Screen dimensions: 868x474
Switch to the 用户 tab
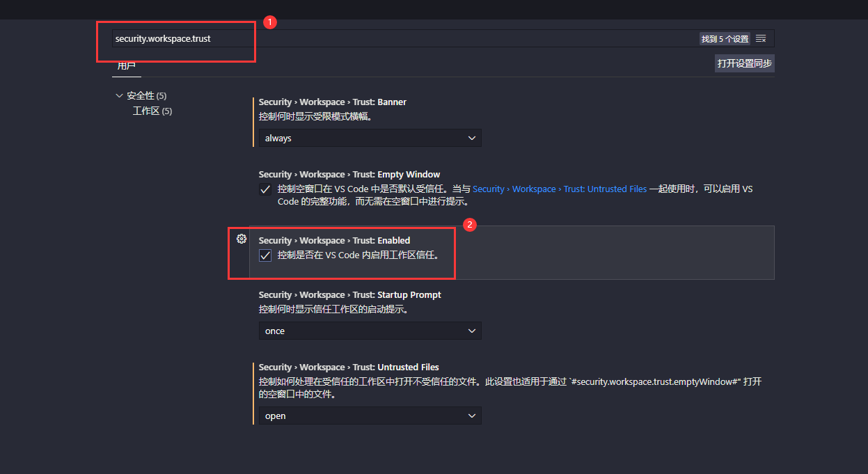(126, 65)
